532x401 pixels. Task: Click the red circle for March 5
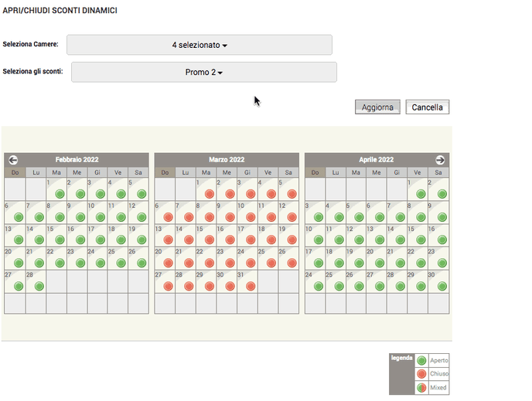(x=292, y=194)
